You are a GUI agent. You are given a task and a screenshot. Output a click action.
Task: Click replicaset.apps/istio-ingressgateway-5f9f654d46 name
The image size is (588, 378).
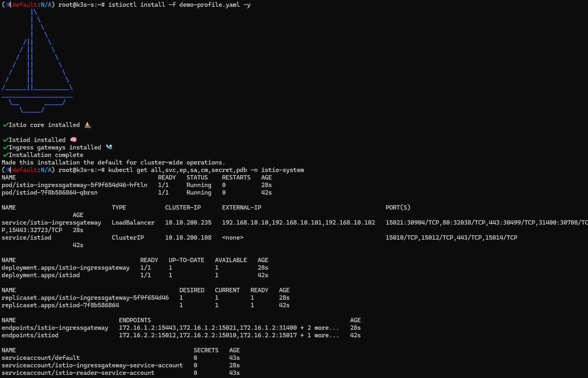click(85, 298)
